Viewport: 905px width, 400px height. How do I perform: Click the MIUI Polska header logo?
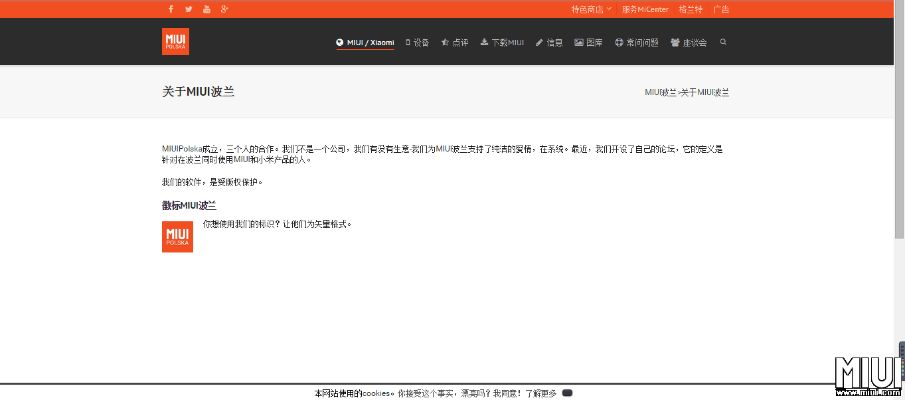point(175,42)
